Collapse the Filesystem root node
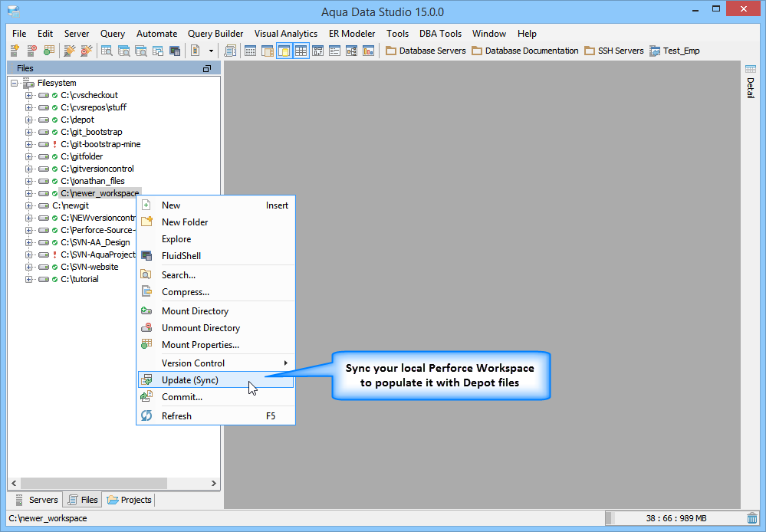Image resolution: width=766 pixels, height=532 pixels. point(14,83)
